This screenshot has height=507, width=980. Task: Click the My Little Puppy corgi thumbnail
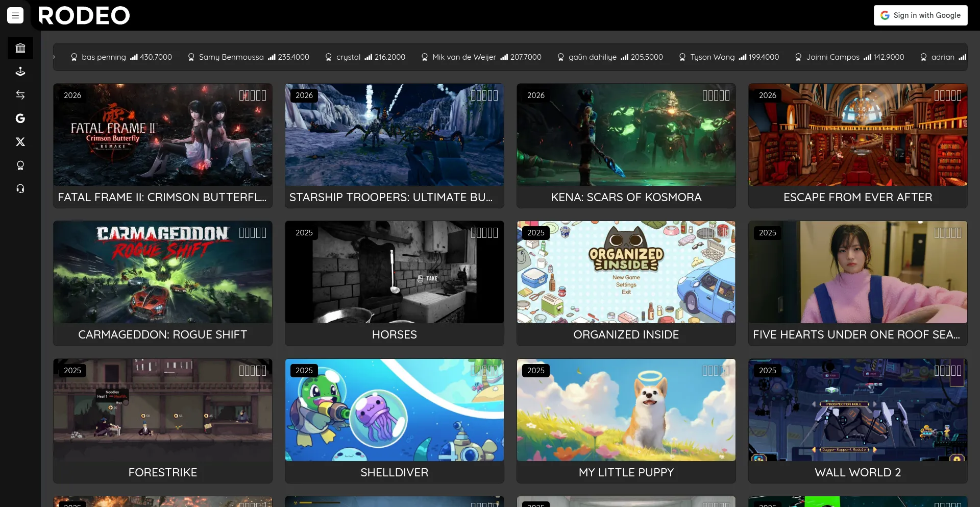626,410
